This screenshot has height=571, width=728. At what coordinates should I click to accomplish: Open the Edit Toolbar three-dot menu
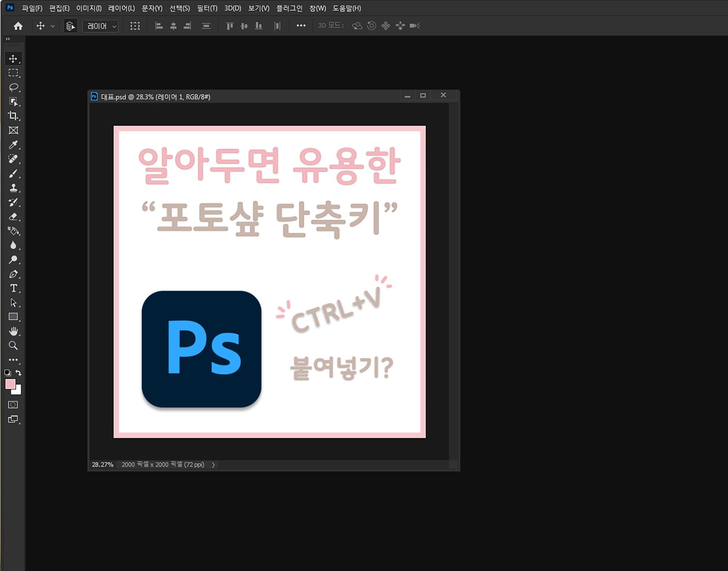coord(13,360)
